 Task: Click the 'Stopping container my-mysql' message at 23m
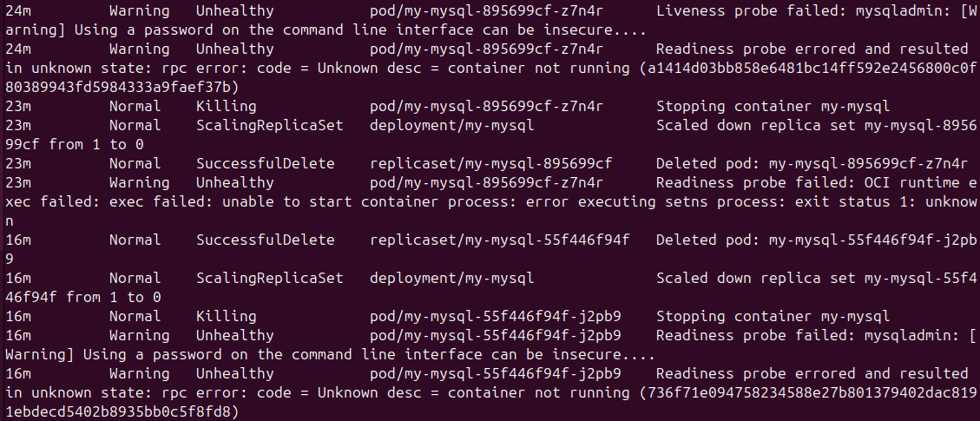click(773, 106)
